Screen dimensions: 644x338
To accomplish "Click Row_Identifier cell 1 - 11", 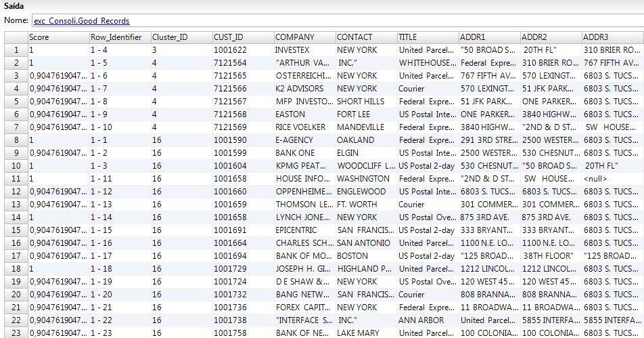I will [x=120, y=179].
